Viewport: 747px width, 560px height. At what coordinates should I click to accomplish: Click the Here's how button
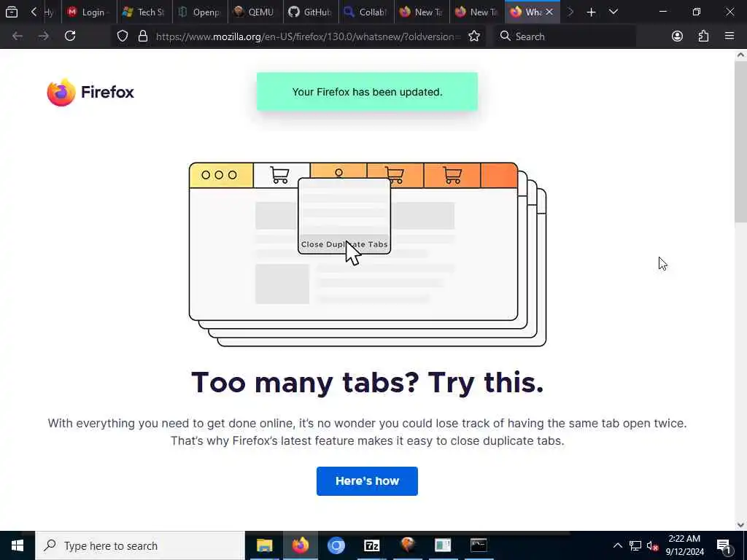coord(367,481)
